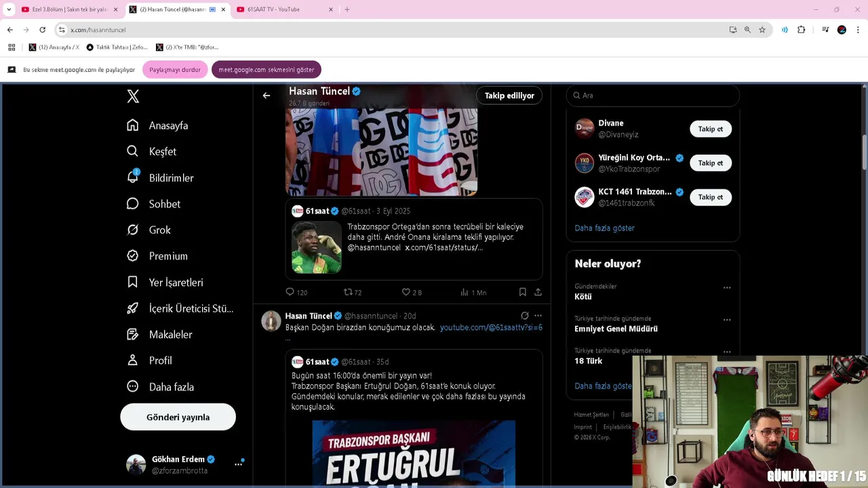Viewport: 868px width, 488px height.
Task: Close the Ezel 3.Bölüm tab
Action: pos(116,9)
